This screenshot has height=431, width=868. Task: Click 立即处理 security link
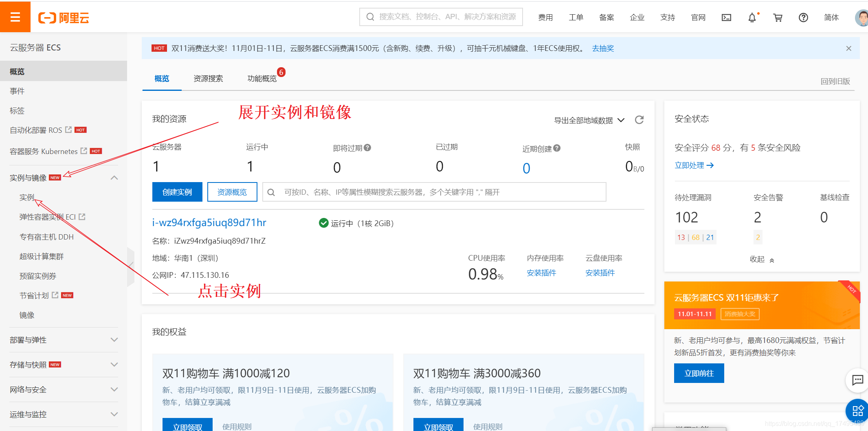click(x=694, y=165)
